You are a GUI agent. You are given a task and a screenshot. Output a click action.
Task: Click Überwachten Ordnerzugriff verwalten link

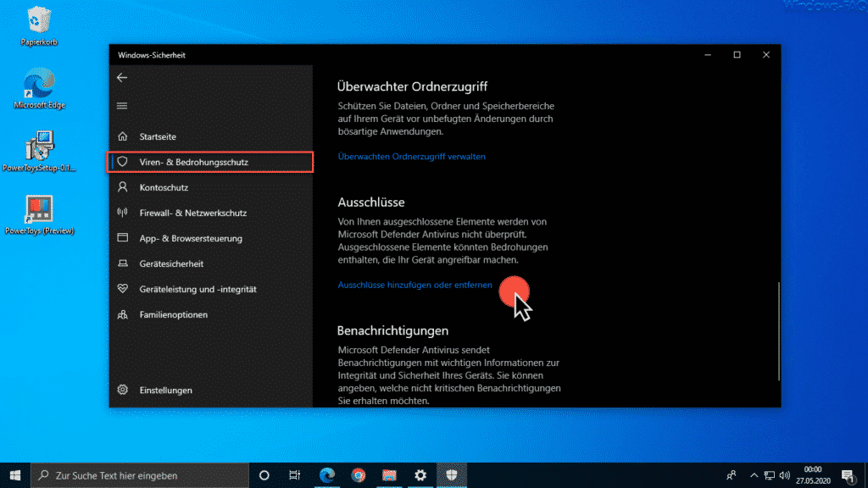point(411,157)
